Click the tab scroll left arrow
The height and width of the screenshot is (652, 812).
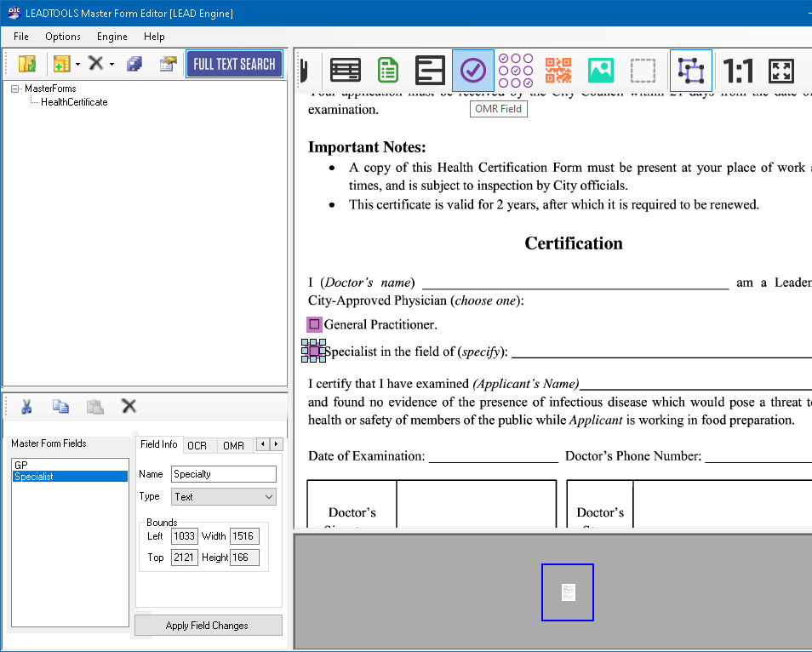point(263,443)
